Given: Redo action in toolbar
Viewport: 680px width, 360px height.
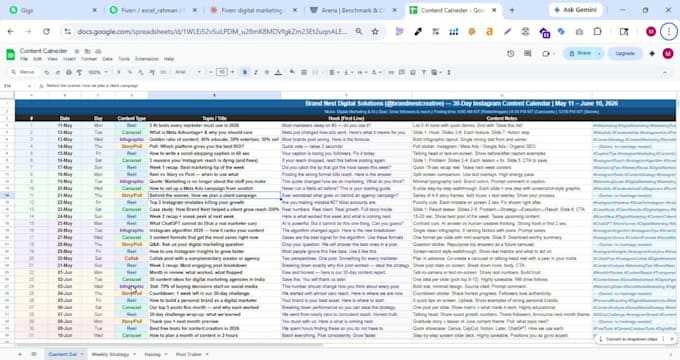Looking at the screenshot, I should click(x=58, y=72).
